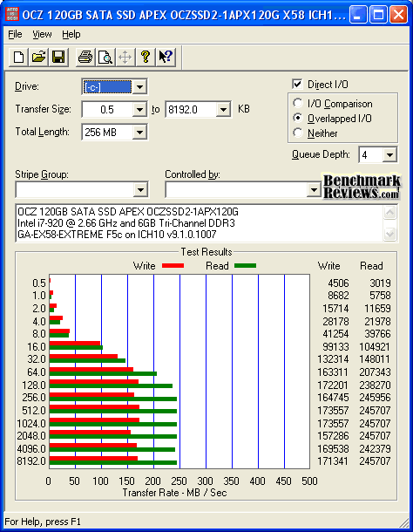Click write value 171341 for 8192.0 row
Image resolution: width=413 pixels, height=532 pixels.
coord(333,461)
